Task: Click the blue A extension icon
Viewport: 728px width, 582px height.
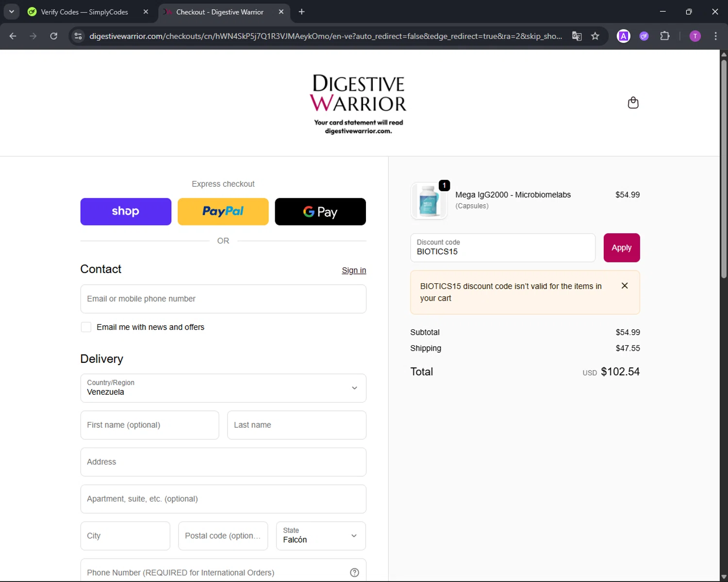Action: (x=624, y=36)
